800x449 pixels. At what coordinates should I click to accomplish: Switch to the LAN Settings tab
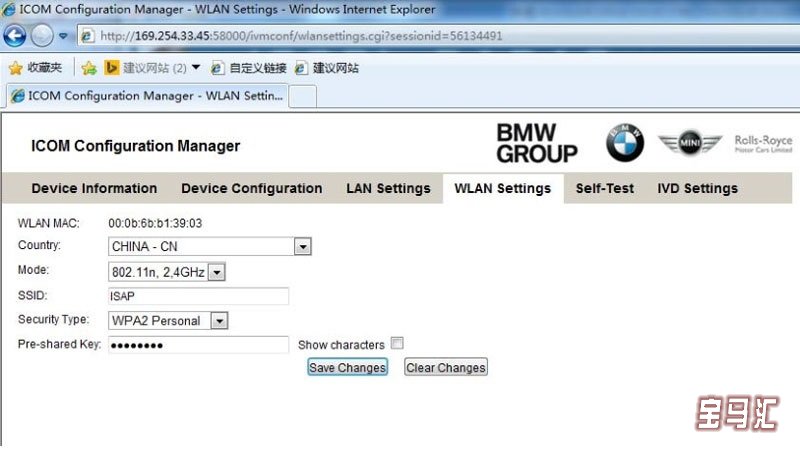pyautogui.click(x=388, y=188)
